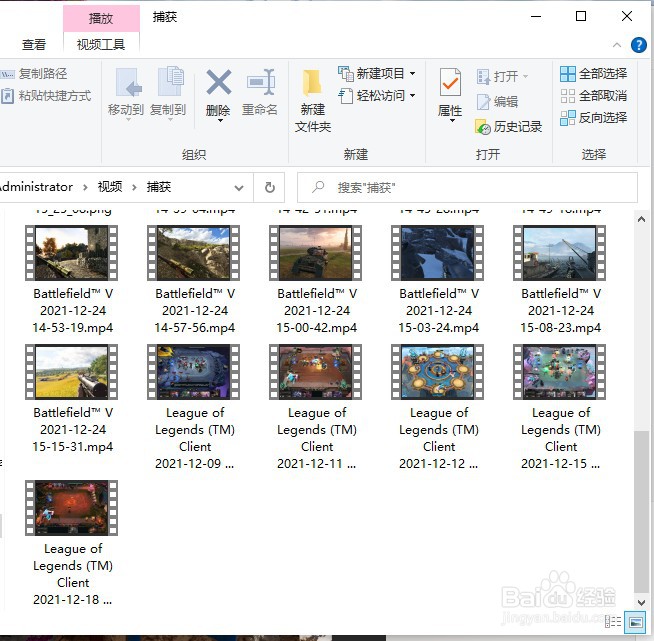Open the New item menu
The width and height of the screenshot is (654, 641).
[377, 74]
